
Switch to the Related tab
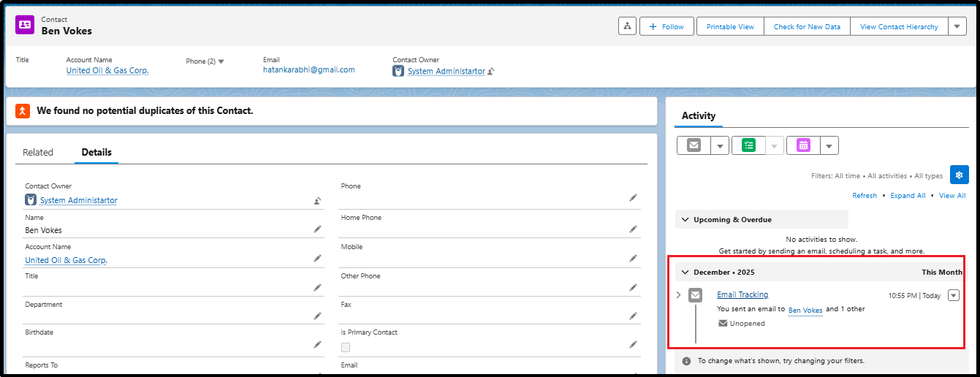38,153
